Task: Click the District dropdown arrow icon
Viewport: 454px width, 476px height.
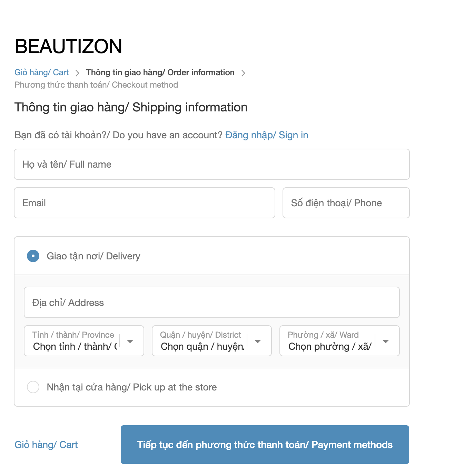Action: [x=258, y=341]
